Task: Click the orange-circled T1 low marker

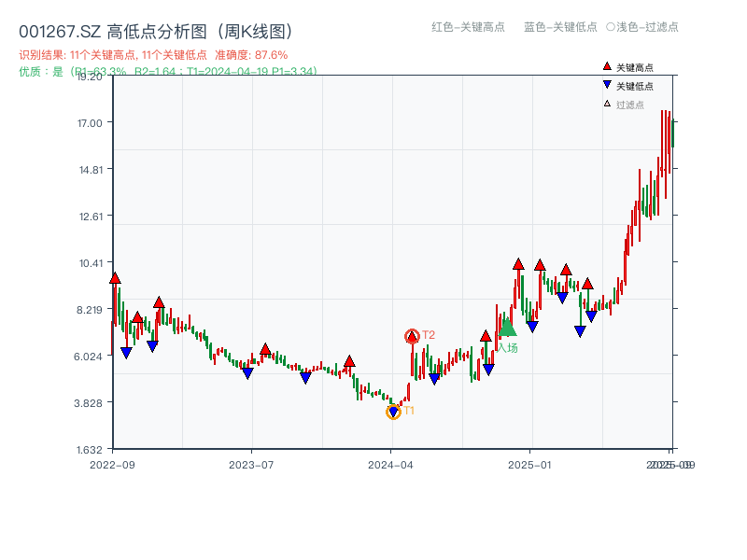Action: pos(393,412)
